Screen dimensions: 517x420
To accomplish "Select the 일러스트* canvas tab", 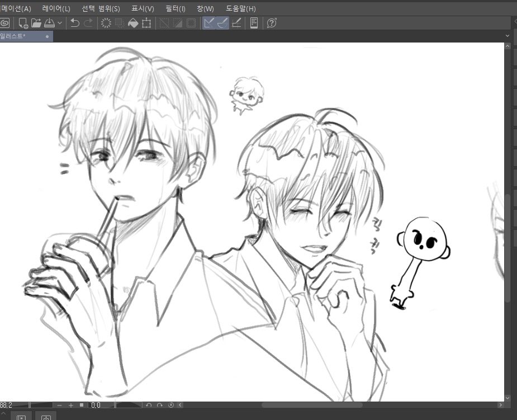I will [x=26, y=36].
